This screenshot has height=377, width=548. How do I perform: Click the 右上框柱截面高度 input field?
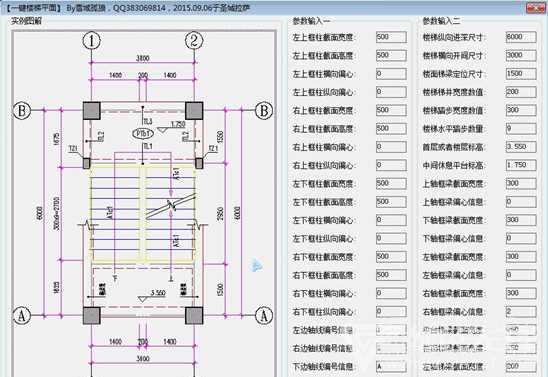pyautogui.click(x=391, y=129)
